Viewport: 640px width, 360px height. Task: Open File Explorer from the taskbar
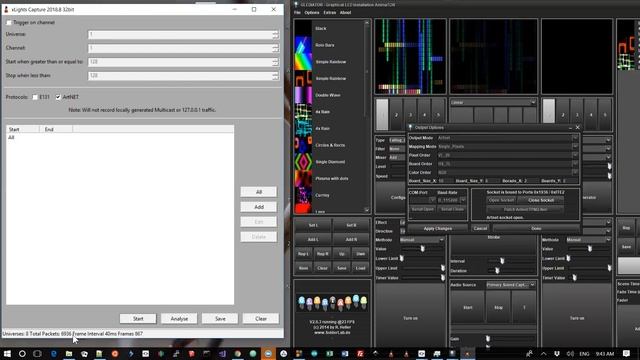pyautogui.click(x=69, y=353)
